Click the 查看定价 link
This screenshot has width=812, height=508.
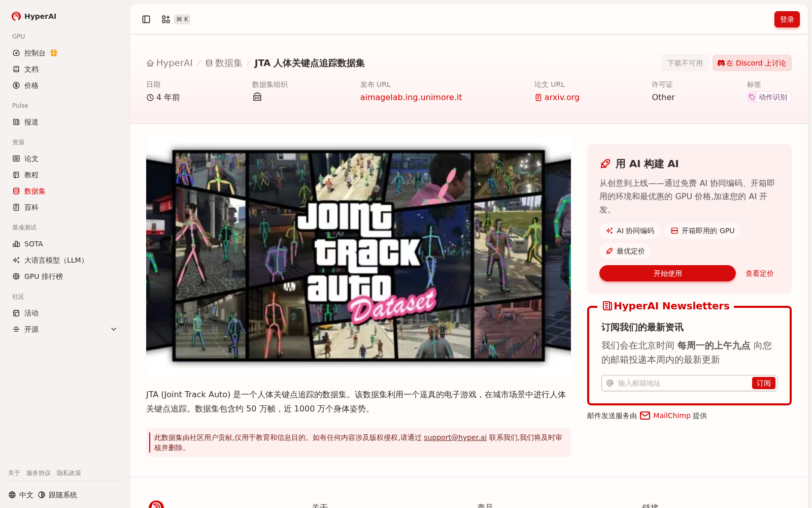tap(759, 273)
